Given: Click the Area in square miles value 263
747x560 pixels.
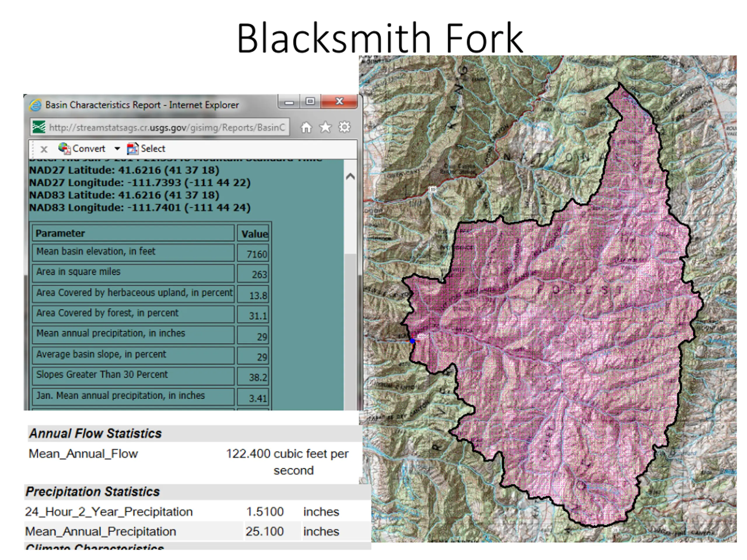Looking at the screenshot, I should (259, 274).
